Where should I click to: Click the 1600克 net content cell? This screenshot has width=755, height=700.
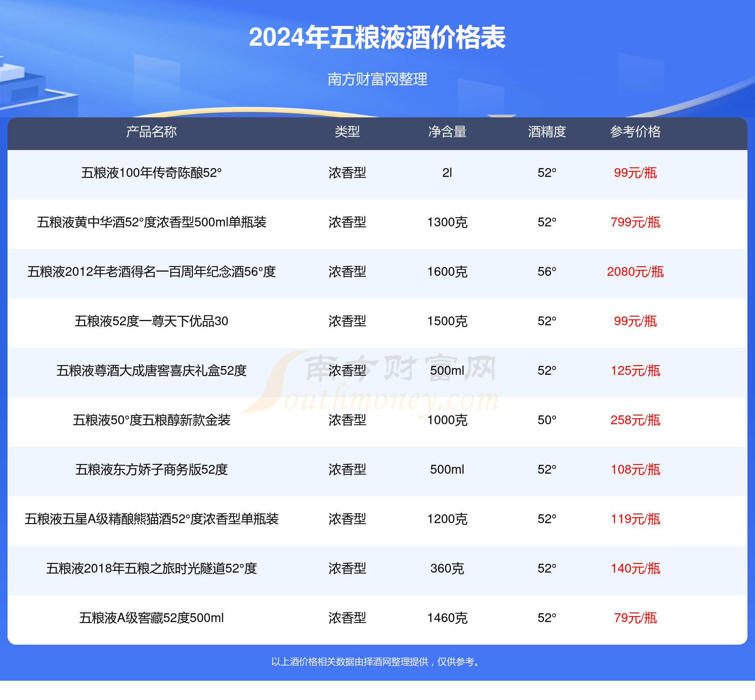pos(447,272)
